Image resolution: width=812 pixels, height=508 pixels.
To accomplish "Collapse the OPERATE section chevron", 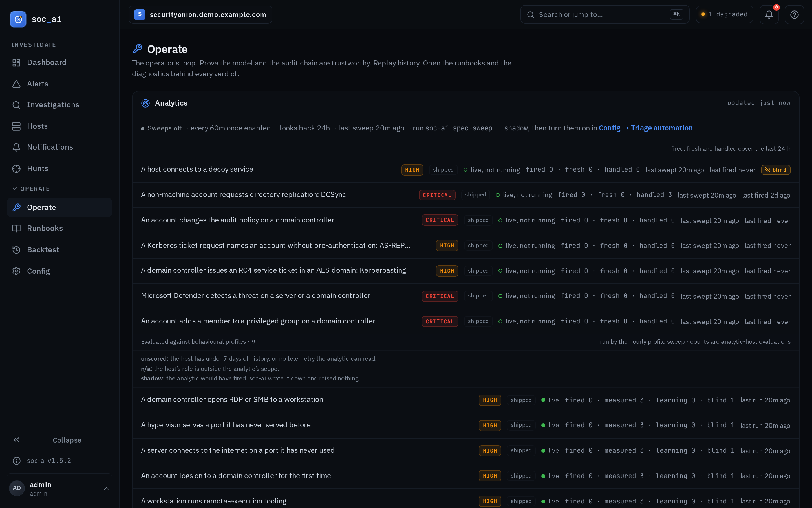I will click(14, 189).
